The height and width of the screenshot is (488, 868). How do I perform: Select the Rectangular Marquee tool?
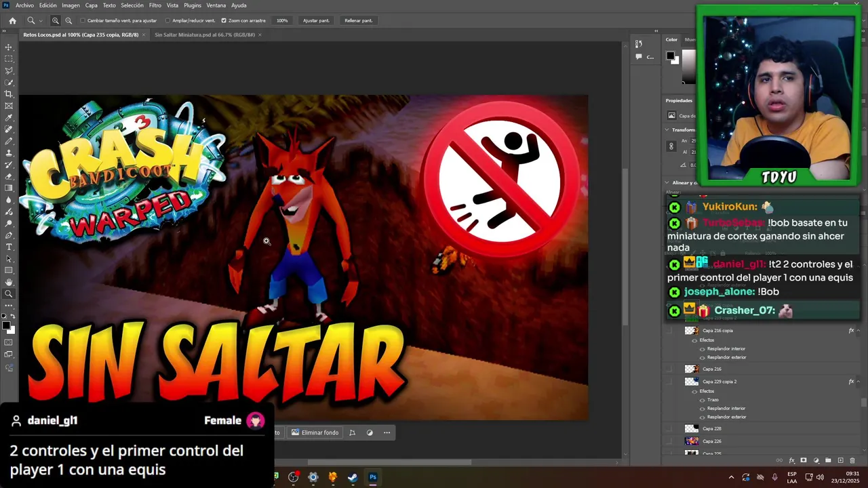coord(9,59)
